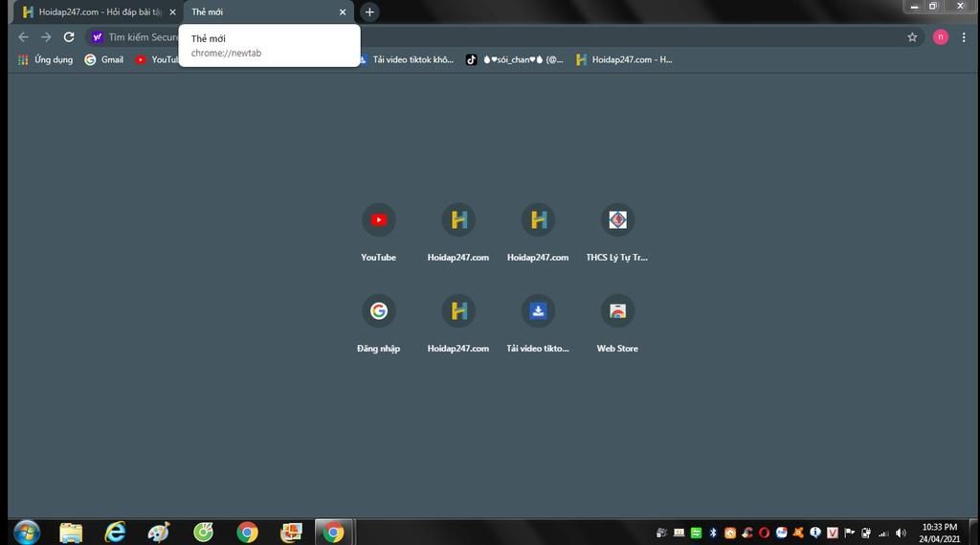Open the green Cốc Cốc browser icon
Screen dimensions: 980x545
pos(203,533)
